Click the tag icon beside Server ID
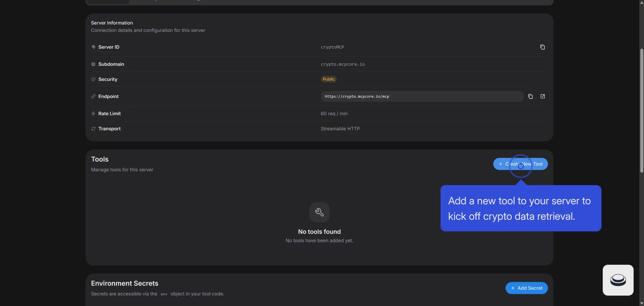Image resolution: width=644 pixels, height=306 pixels. pos(93,47)
